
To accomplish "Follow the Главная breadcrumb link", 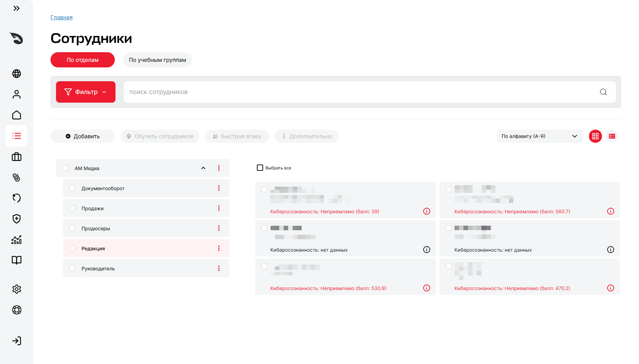I will 62,17.
